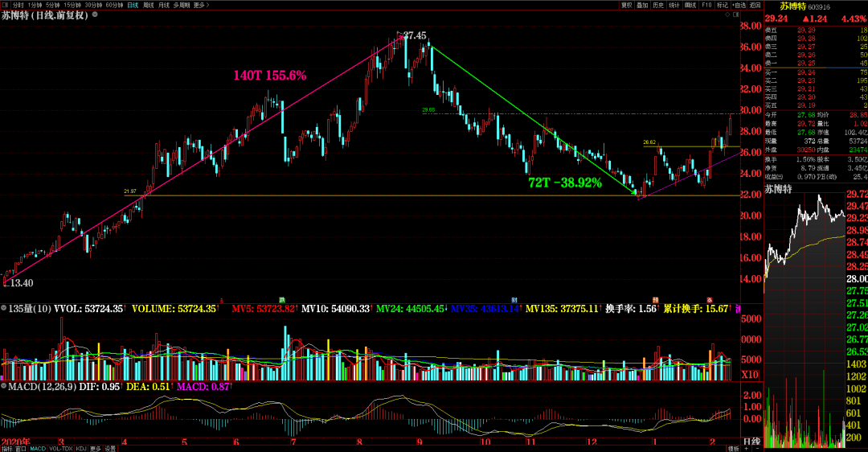Open the F10 company info

[x=707, y=5]
